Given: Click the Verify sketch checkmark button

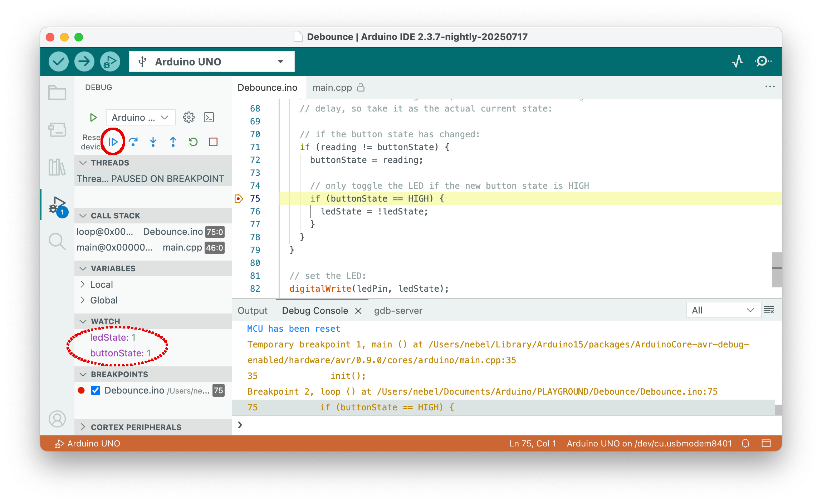Looking at the screenshot, I should (x=59, y=61).
